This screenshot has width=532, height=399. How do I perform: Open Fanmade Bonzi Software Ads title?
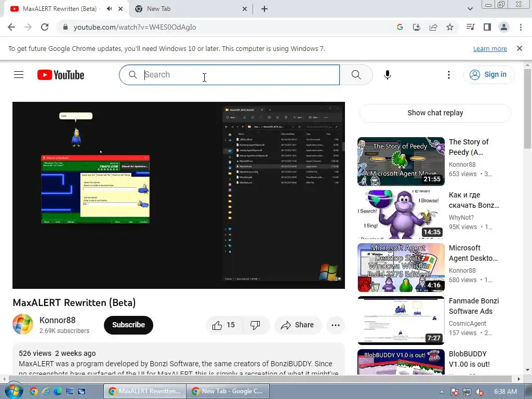coord(474,306)
